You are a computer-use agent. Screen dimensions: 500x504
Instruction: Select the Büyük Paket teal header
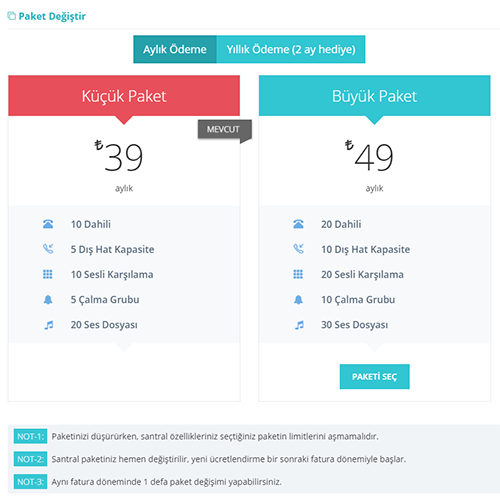(x=374, y=96)
